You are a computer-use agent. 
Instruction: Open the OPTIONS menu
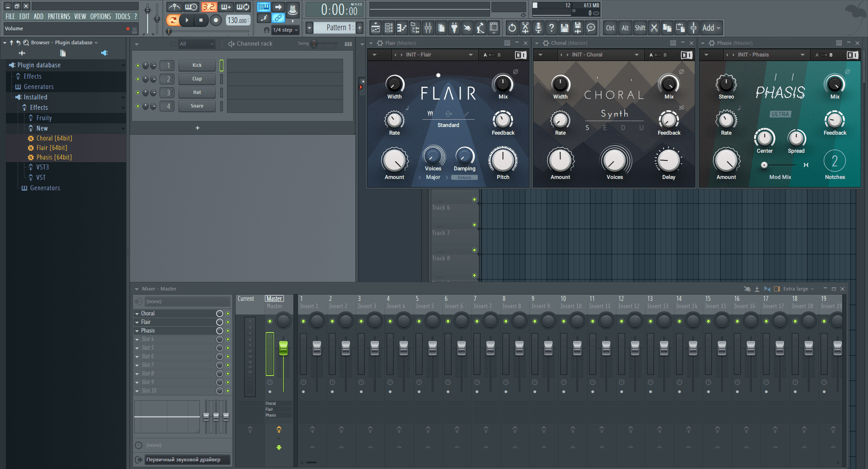click(100, 16)
